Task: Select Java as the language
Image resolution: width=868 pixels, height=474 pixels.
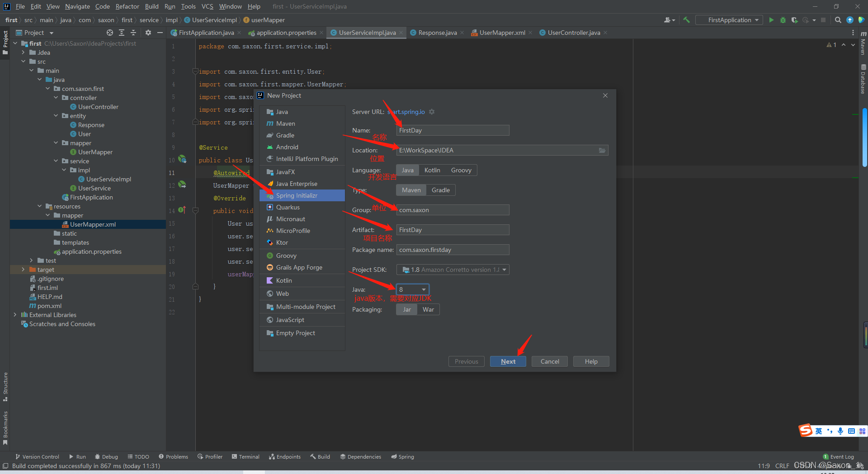Action: click(408, 170)
